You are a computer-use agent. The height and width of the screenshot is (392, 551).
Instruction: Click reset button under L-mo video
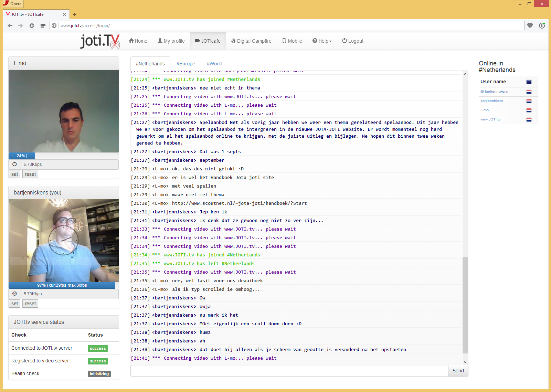pyautogui.click(x=30, y=174)
